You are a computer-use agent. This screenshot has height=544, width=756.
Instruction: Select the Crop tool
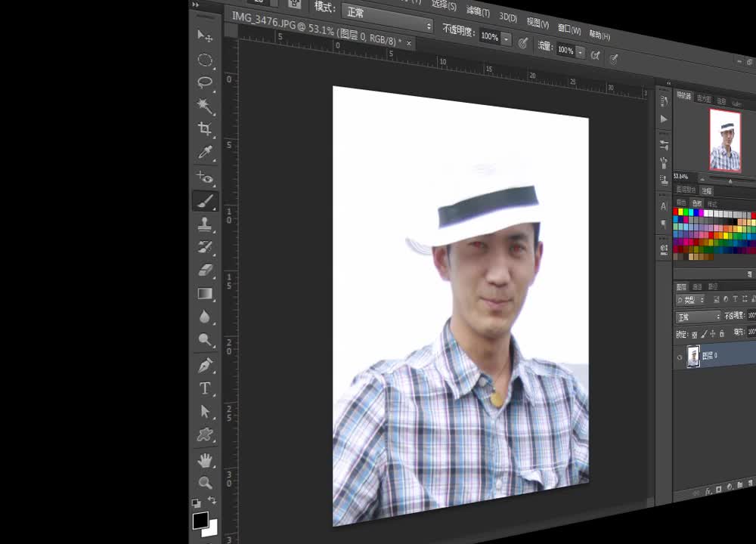[205, 128]
